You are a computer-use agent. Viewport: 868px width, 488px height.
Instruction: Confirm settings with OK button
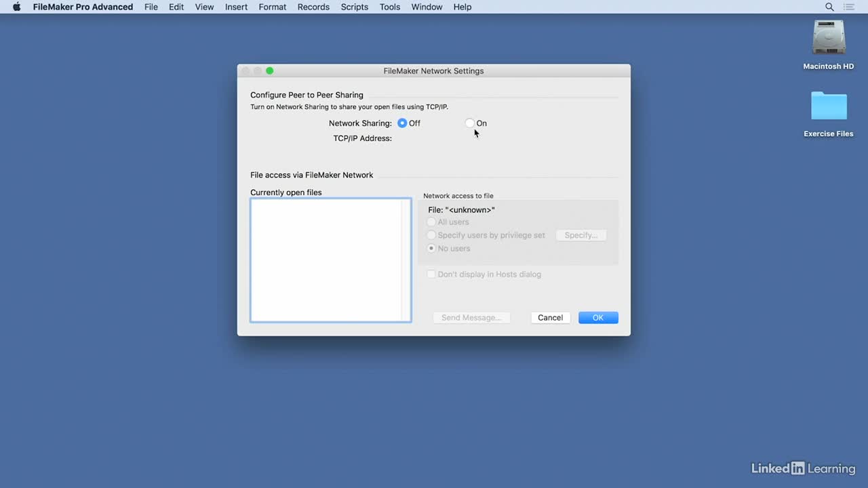pyautogui.click(x=598, y=318)
